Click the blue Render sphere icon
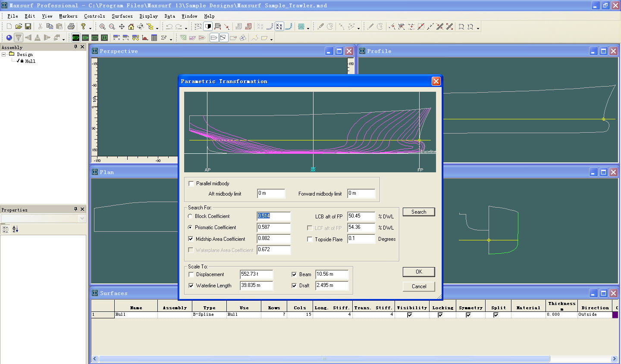The image size is (621, 364). [x=9, y=37]
